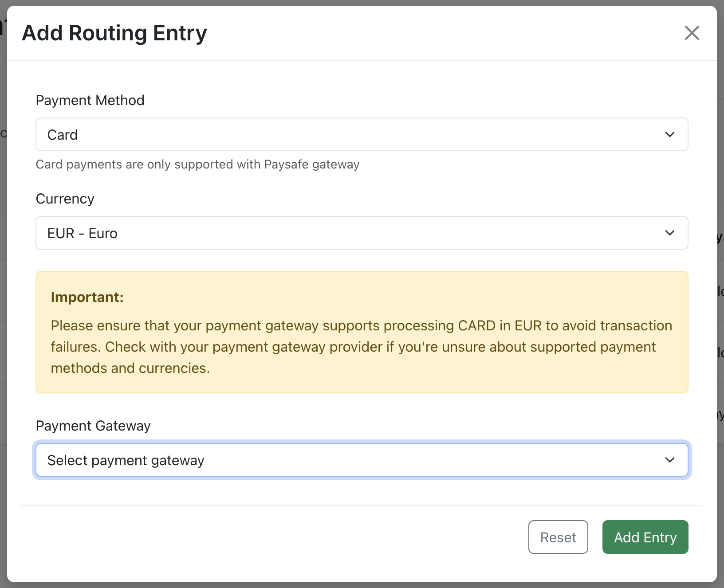The width and height of the screenshot is (724, 588).
Task: Click the X icon in the top corner
Action: (x=692, y=33)
